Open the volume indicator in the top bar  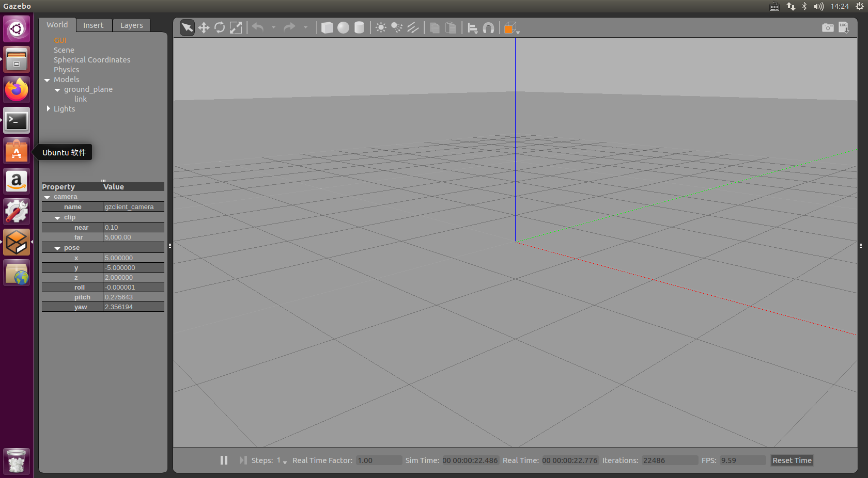[818, 6]
